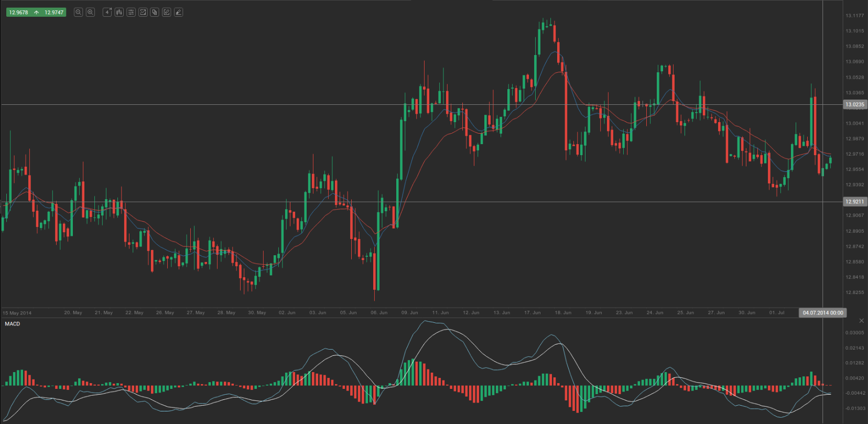Open the indicators settings sliders icon
Viewport: 868px width, 424px height.
[x=131, y=12]
